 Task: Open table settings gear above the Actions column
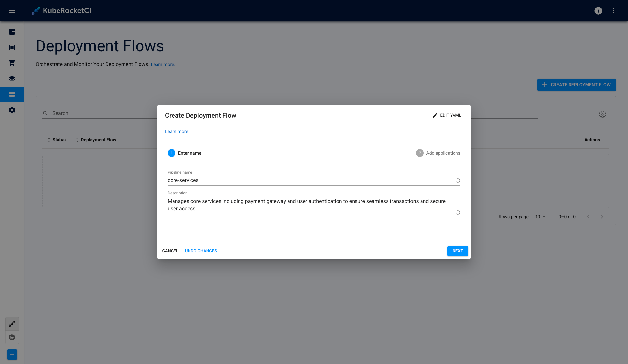(603, 114)
